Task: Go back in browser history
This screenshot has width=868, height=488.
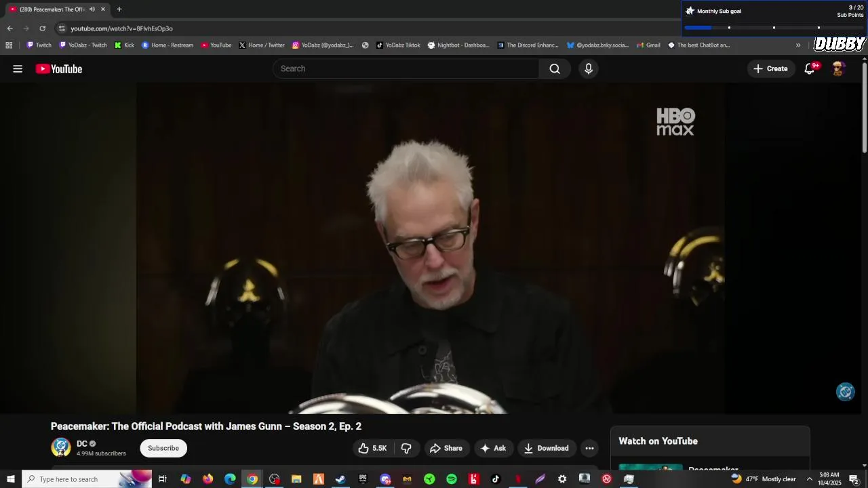Action: [9, 28]
